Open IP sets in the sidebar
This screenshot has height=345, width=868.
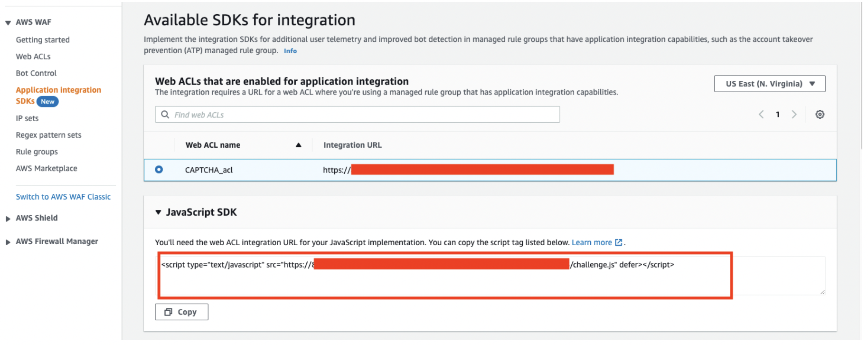[27, 118]
